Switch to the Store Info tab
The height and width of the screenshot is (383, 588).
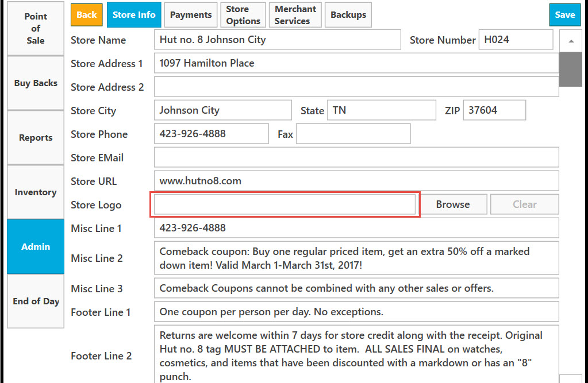(134, 15)
